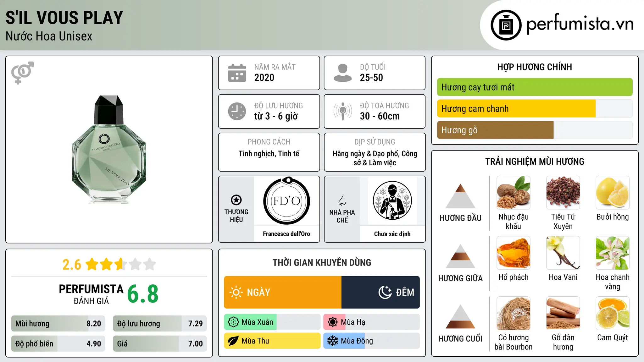
Task: Click the person silhouette icon for Độ tuổi
Action: click(343, 73)
